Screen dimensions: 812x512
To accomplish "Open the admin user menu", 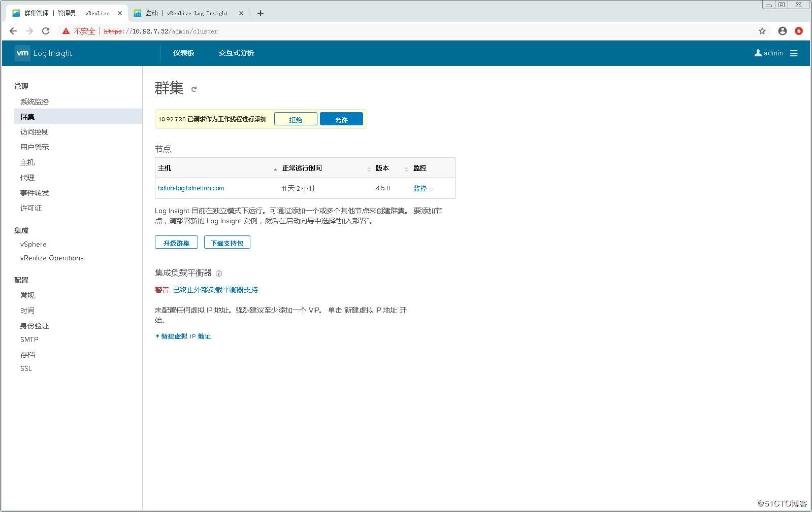I will tap(769, 53).
